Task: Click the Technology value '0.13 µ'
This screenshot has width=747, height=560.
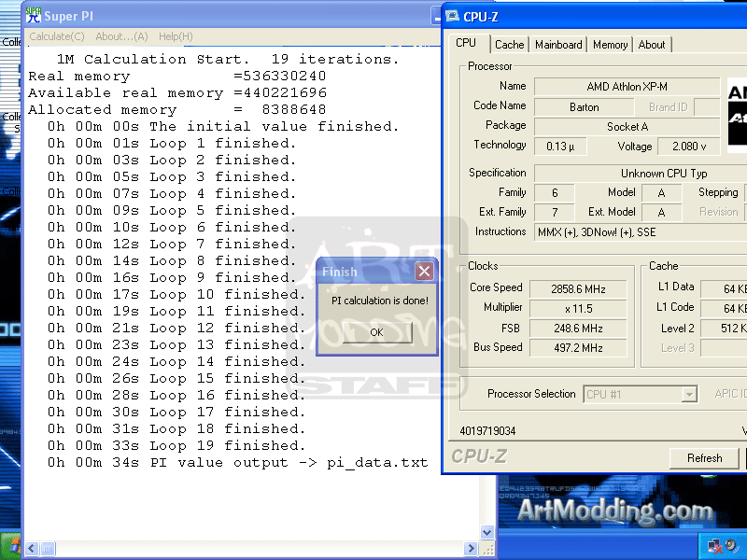Action: coord(560,147)
